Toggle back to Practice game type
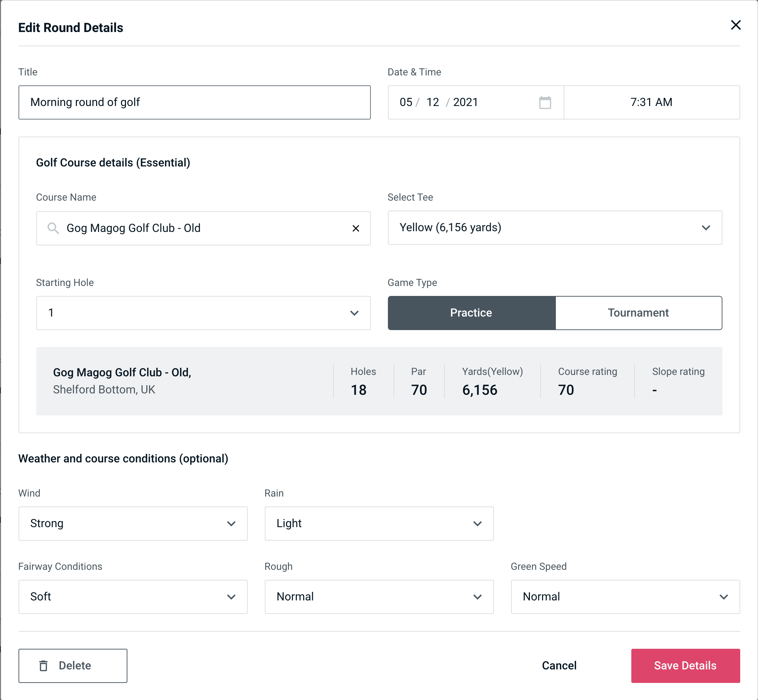Image resolution: width=758 pixels, height=700 pixels. 472,313
